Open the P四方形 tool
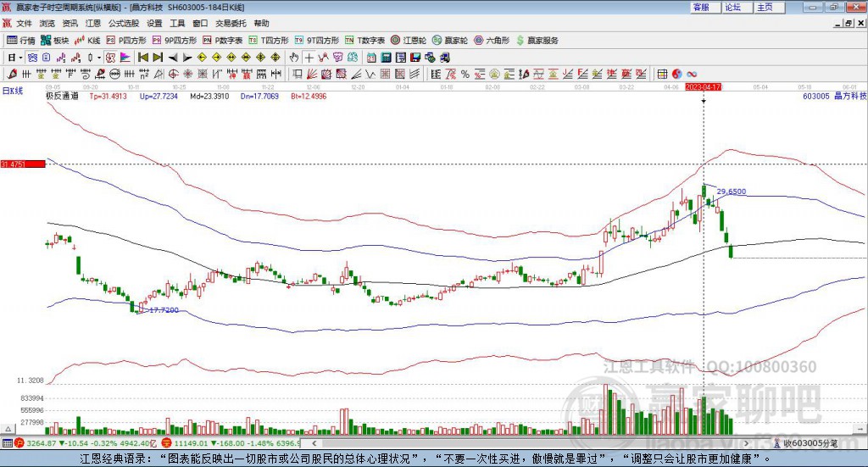 tap(126, 41)
